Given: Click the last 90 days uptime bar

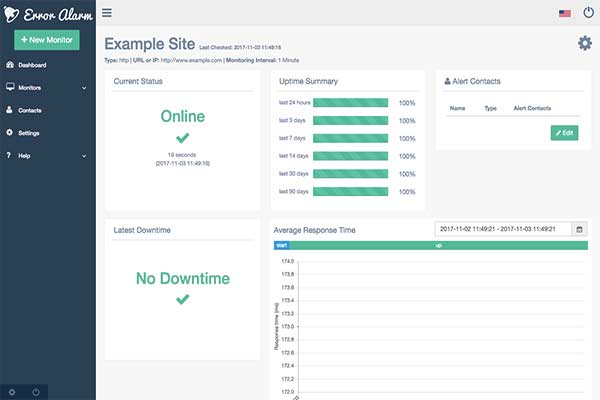Looking at the screenshot, I should (351, 191).
